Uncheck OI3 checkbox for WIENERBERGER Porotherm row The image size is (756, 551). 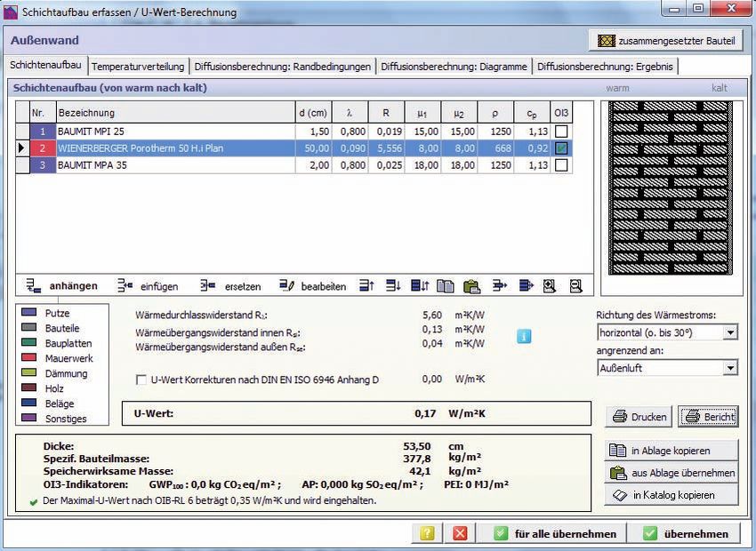(561, 148)
